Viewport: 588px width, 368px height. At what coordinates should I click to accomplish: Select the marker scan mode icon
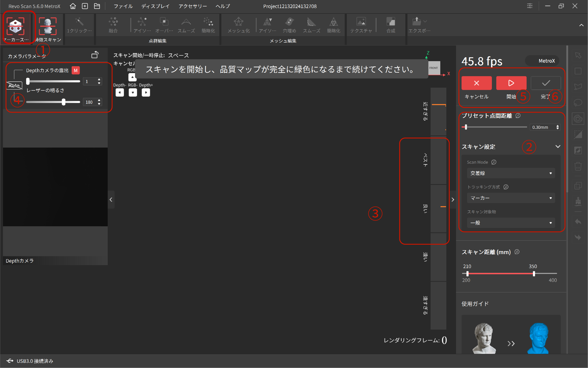15,26
